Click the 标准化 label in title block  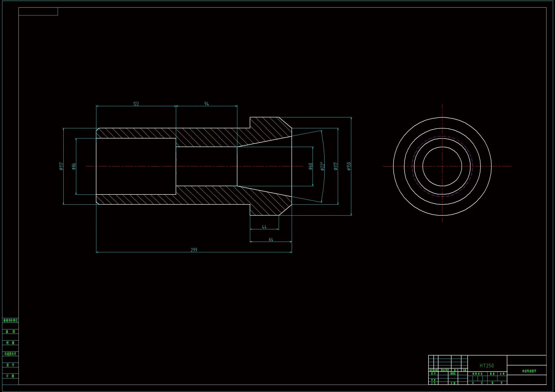coord(453,374)
